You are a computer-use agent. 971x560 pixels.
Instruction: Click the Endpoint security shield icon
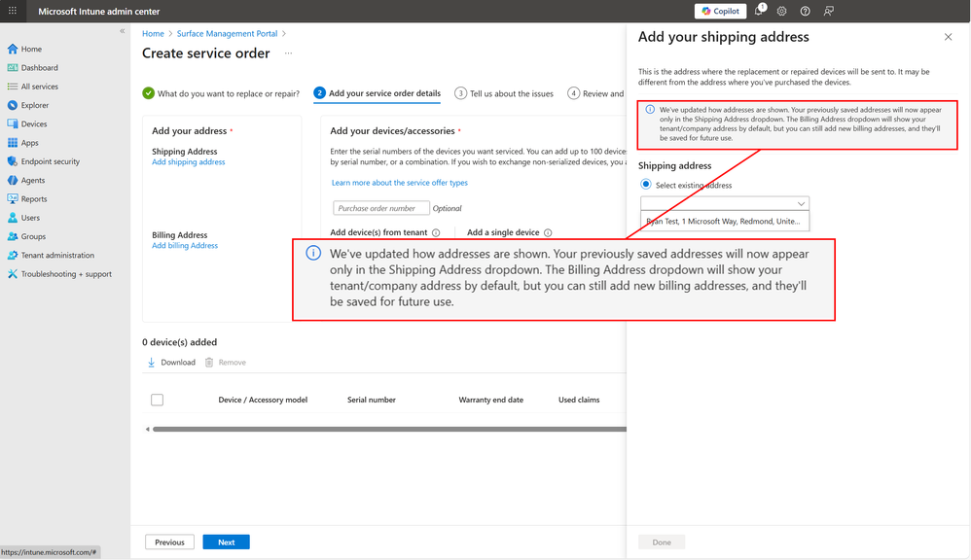13,161
